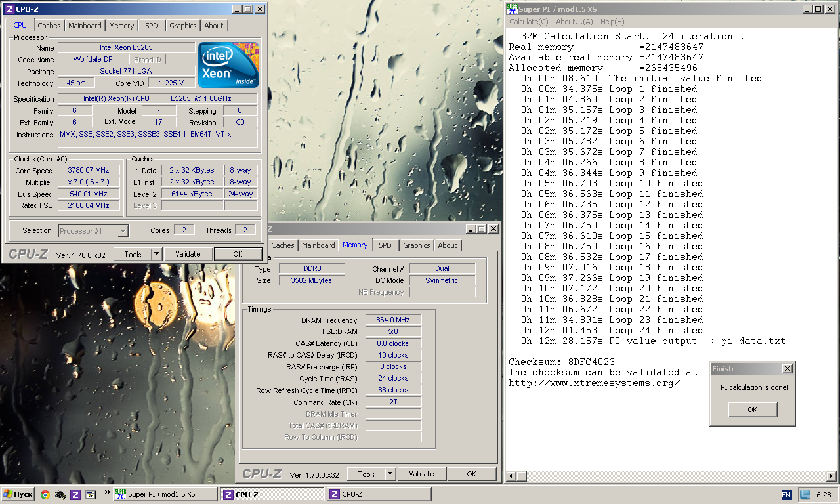Click the 6:28 taskbar clock

pos(824,495)
